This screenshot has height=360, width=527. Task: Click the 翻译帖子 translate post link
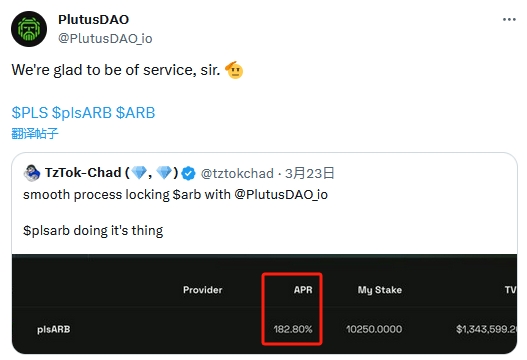tap(35, 133)
